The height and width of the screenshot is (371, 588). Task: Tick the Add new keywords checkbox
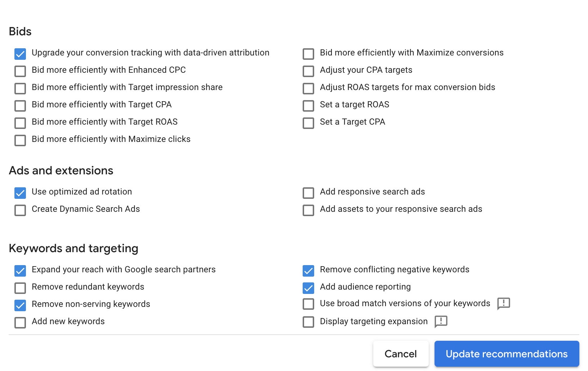pyautogui.click(x=20, y=323)
